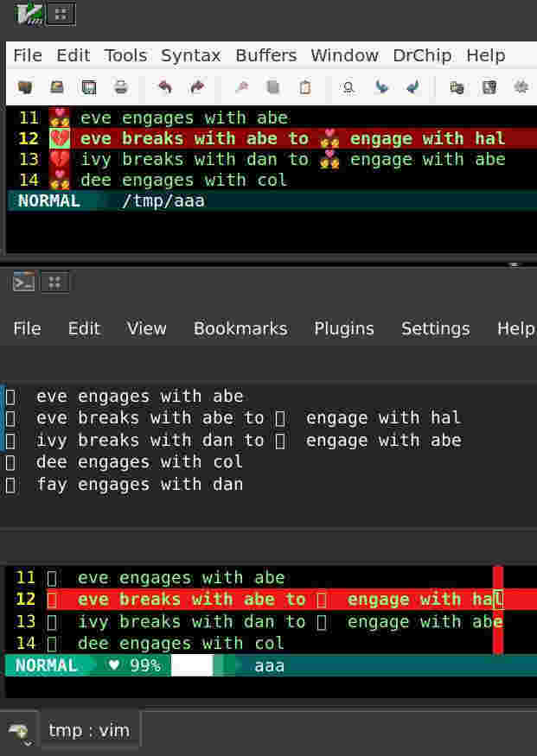Click the Find Next arrow icon
This screenshot has width=537, height=756.
coord(381,87)
